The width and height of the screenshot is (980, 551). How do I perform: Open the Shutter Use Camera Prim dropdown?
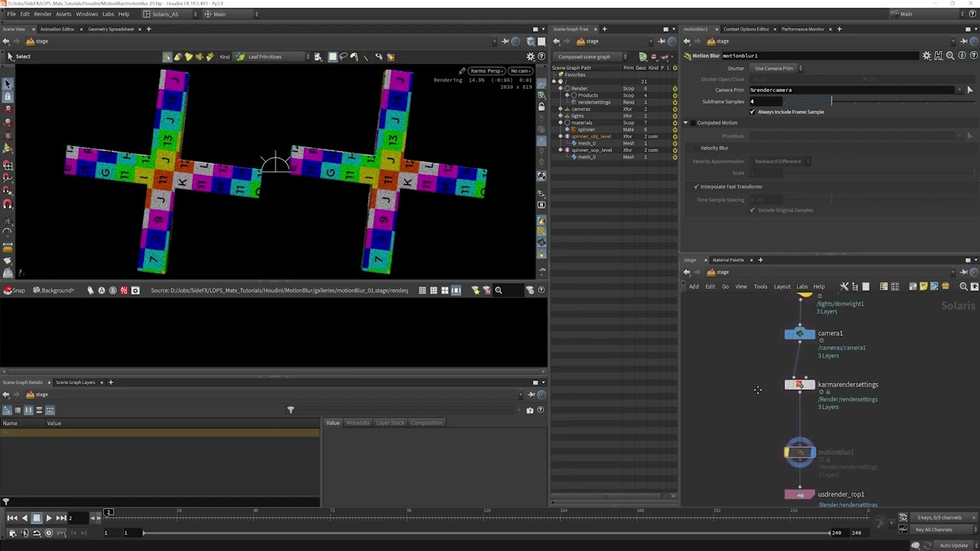[x=776, y=69]
